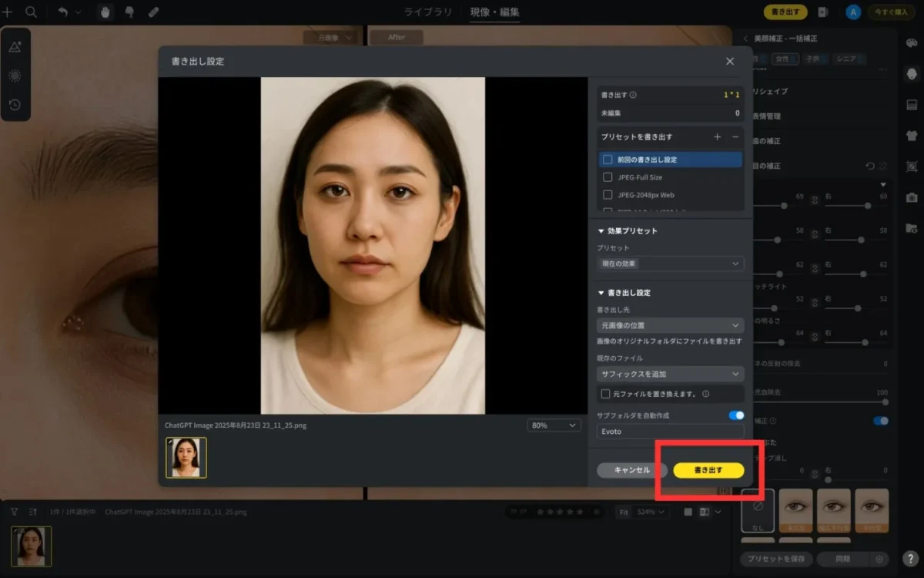Collapse the 効果プリセット section

tap(601, 231)
